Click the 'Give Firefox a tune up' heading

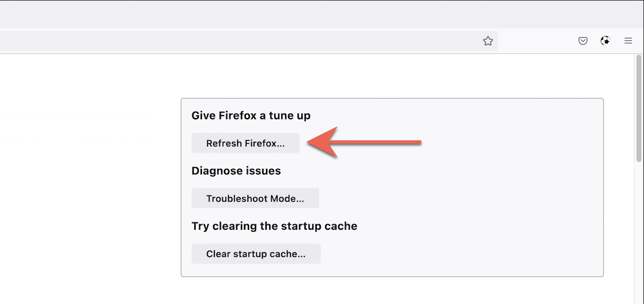(x=251, y=116)
